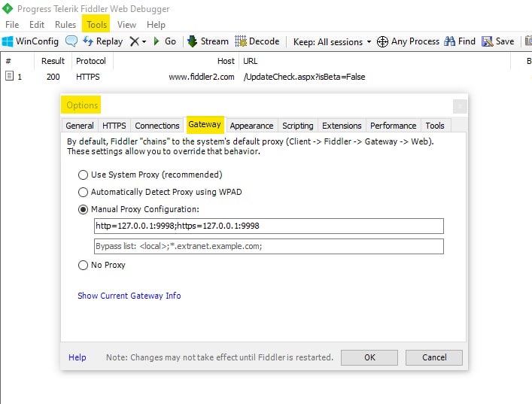
Task: Click the Fiddler app logo icon
Action: point(8,8)
